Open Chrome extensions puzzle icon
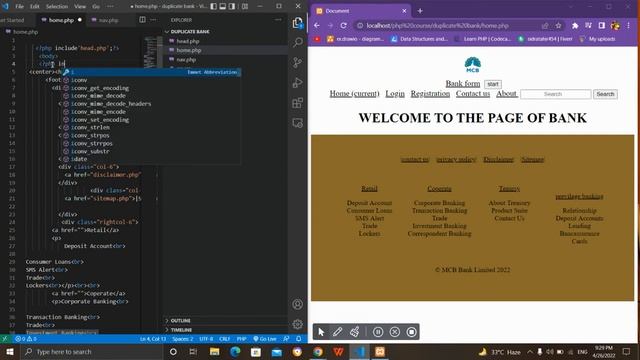Image resolution: width=640 pixels, height=360 pixels. pos(575,26)
